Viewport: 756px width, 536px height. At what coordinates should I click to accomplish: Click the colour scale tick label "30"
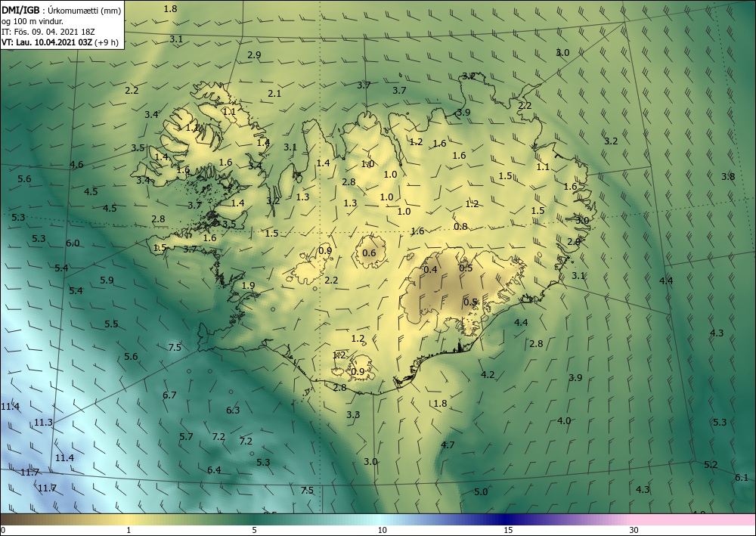coord(634,530)
